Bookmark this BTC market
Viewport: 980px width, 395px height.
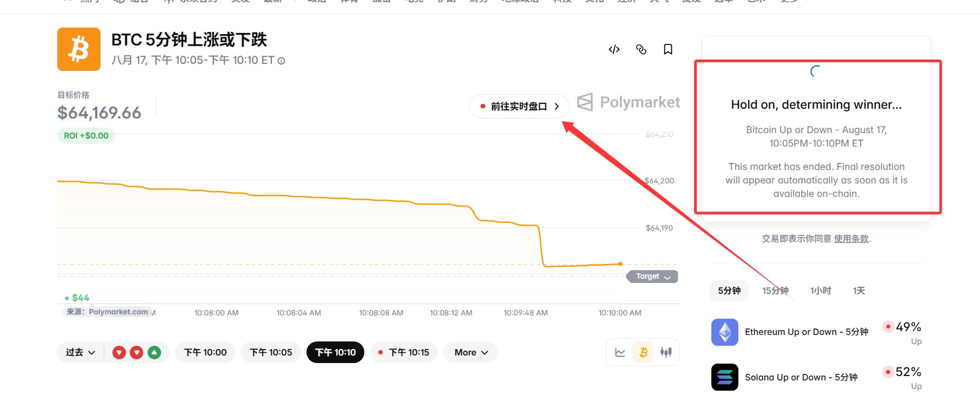pos(668,50)
